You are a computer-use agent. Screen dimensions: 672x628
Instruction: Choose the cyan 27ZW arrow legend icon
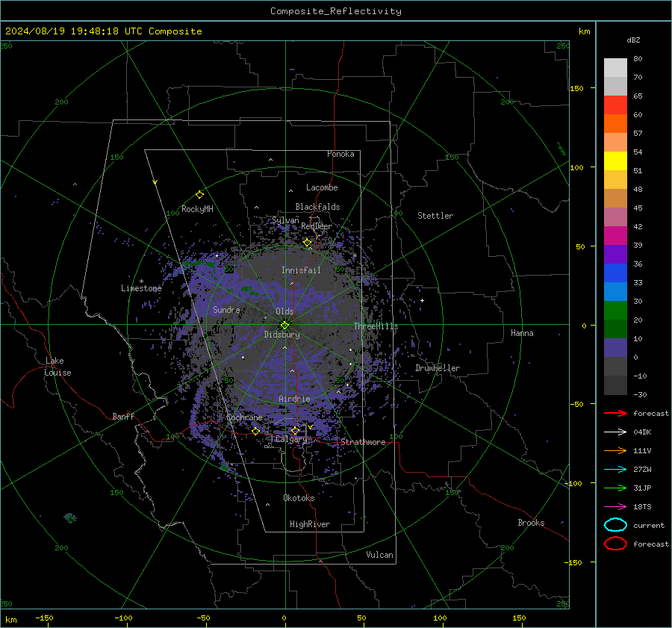click(x=615, y=470)
